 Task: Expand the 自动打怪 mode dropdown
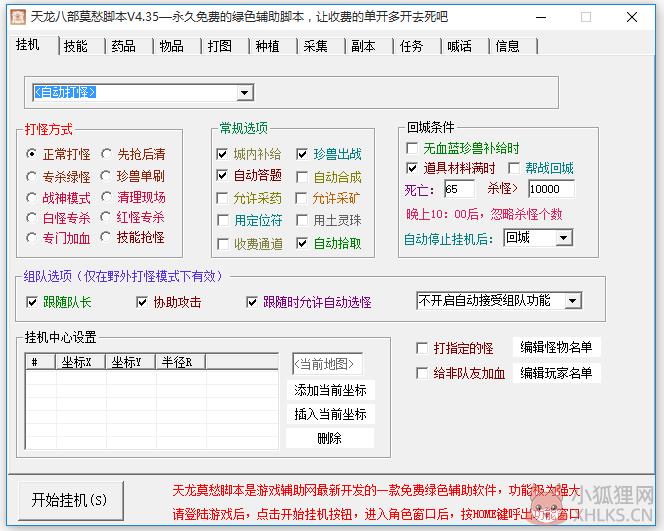[x=244, y=92]
